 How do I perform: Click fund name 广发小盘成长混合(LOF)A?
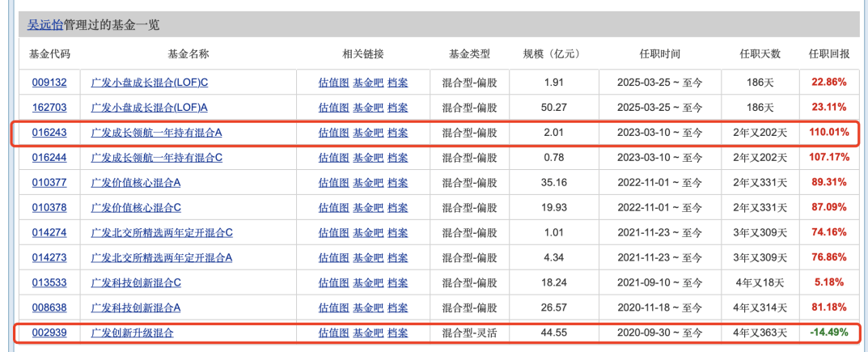pyautogui.click(x=149, y=108)
